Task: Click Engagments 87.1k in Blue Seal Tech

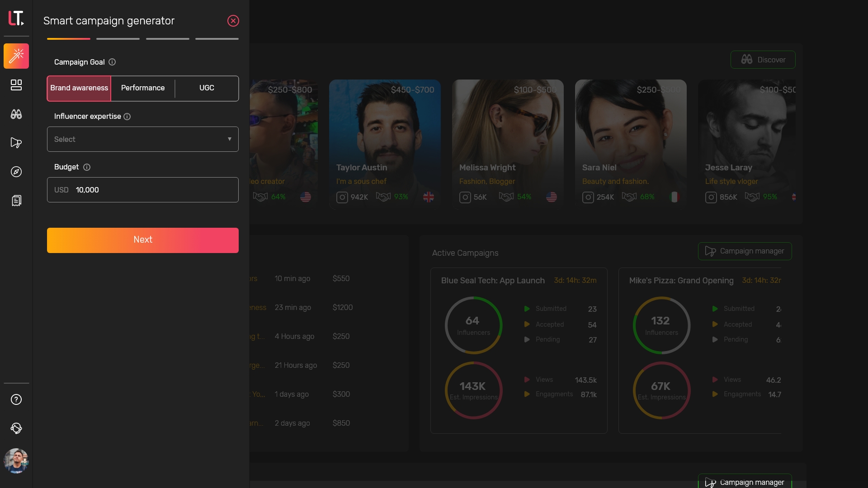Action: coord(560,394)
